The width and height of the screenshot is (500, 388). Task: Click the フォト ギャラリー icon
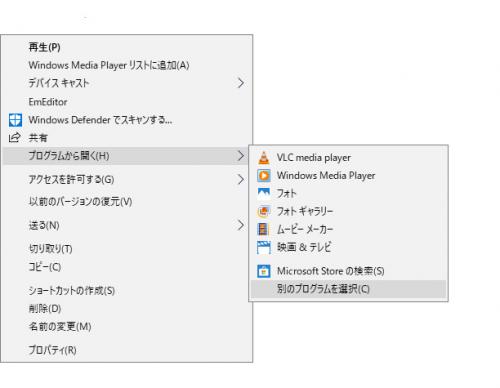(x=264, y=211)
